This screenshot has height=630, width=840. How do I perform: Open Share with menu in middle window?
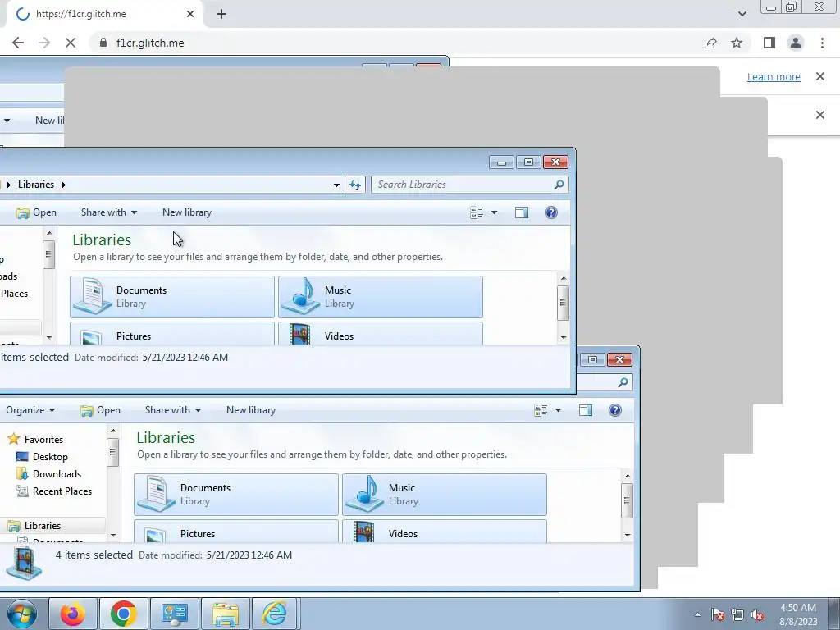point(109,212)
